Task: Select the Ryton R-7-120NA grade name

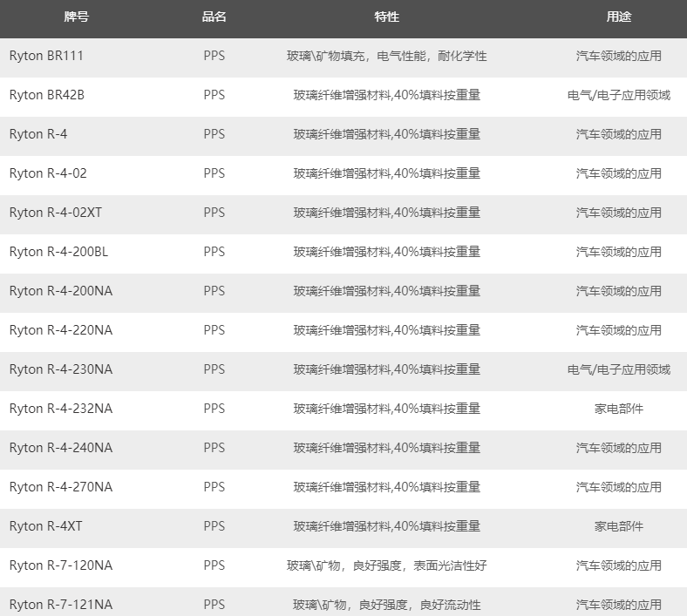Action: pyautogui.click(x=60, y=565)
